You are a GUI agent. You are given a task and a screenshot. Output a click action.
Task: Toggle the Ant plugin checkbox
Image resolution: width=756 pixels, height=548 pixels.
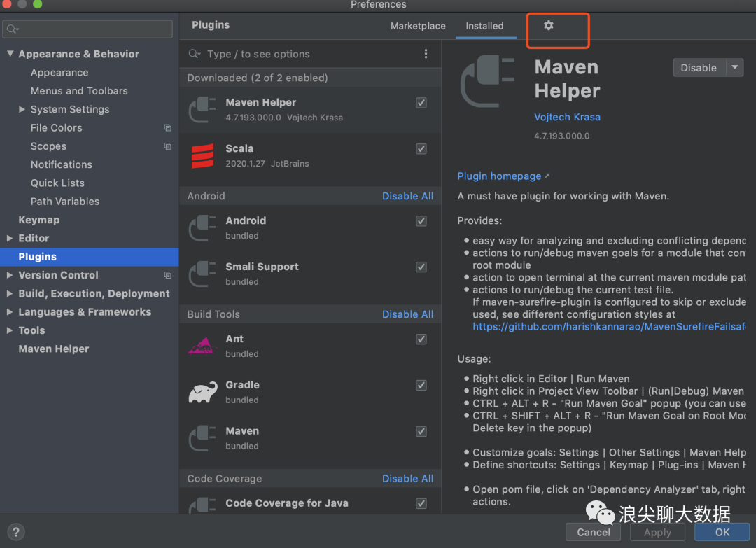[x=421, y=339]
